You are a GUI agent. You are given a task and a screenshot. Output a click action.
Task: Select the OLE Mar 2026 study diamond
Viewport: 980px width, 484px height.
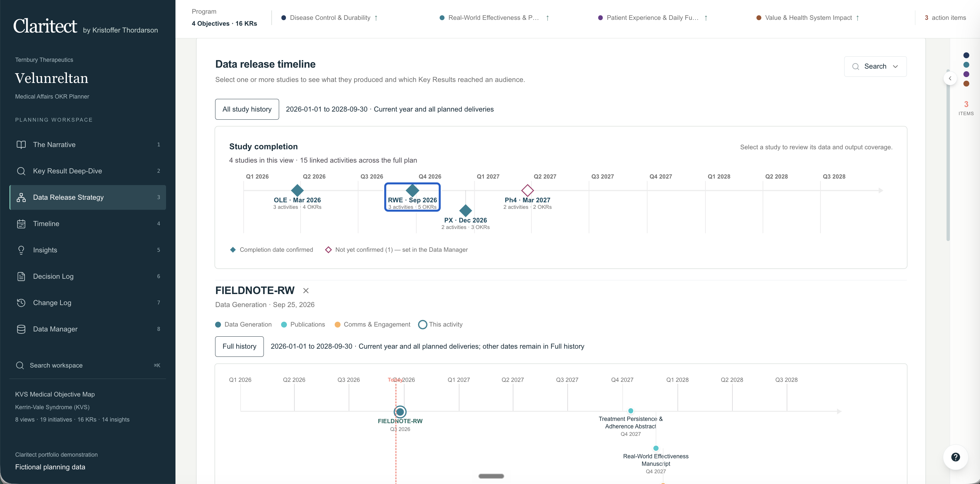(x=297, y=190)
